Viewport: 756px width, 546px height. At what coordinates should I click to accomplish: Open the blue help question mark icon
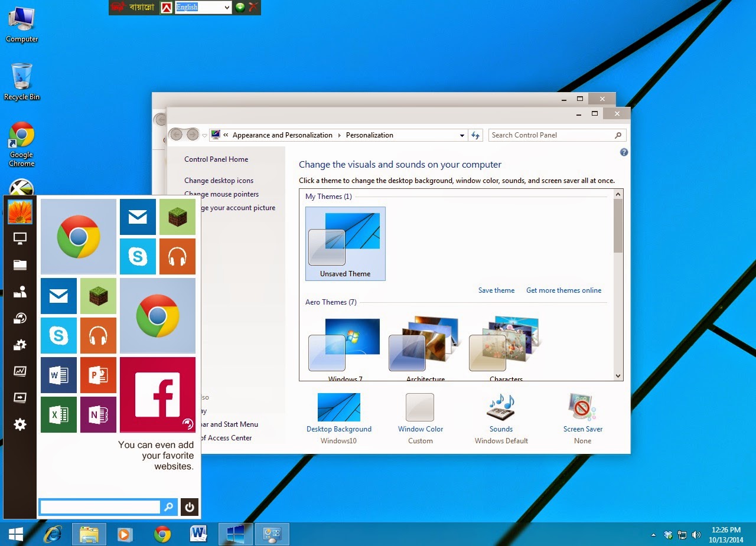click(x=624, y=152)
